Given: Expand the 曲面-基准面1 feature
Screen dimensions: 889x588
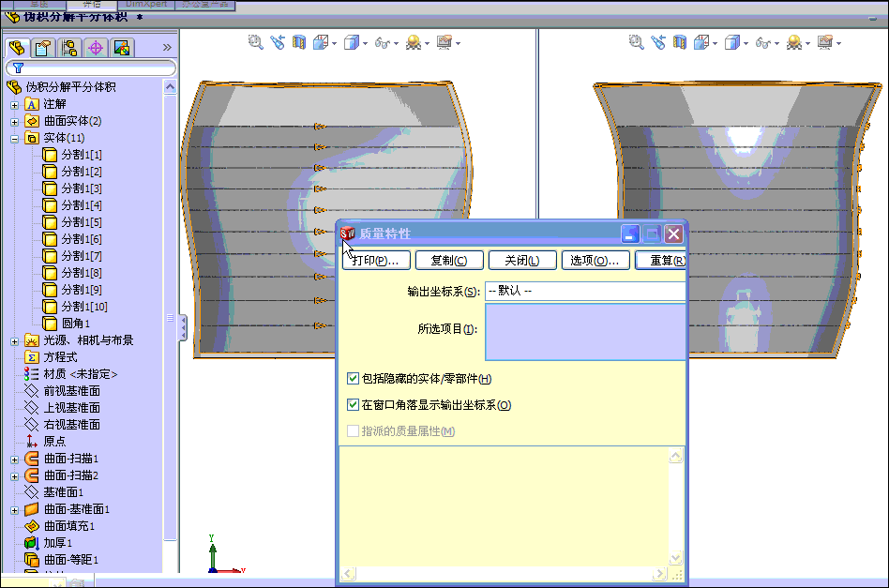Looking at the screenshot, I should tap(15, 510).
